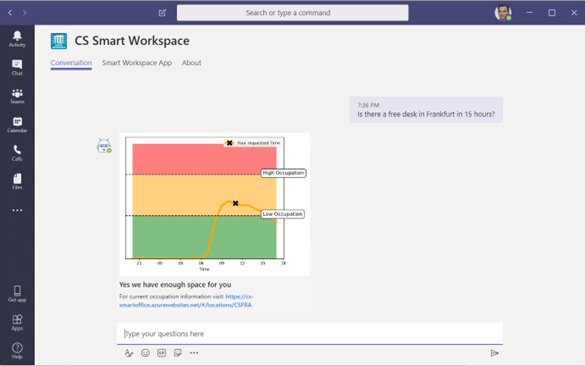Image resolution: width=585 pixels, height=366 pixels.
Task: Show more apps via sidebar ellipsis
Action: pyautogui.click(x=17, y=210)
